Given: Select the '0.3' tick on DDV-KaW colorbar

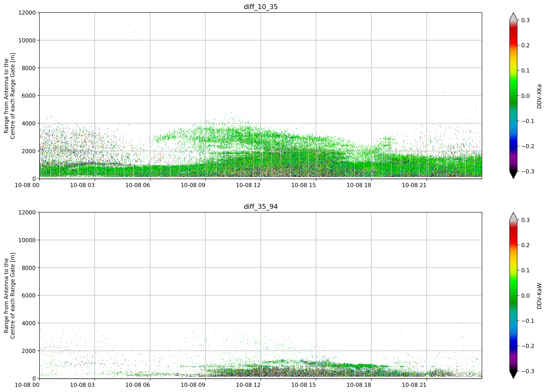Looking at the screenshot, I should [526, 220].
